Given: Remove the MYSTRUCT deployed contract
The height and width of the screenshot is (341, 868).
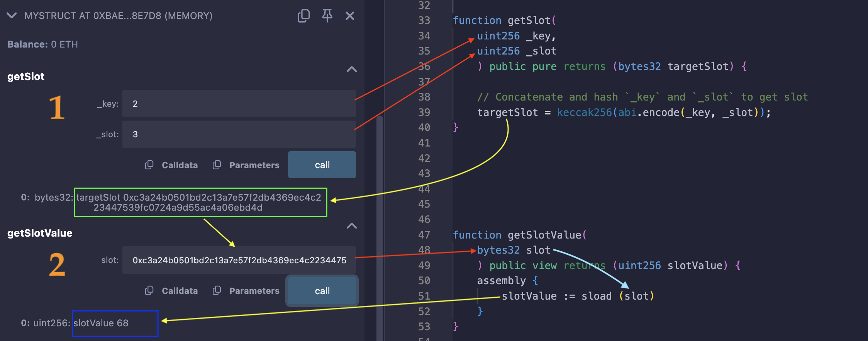Looking at the screenshot, I should coord(350,16).
